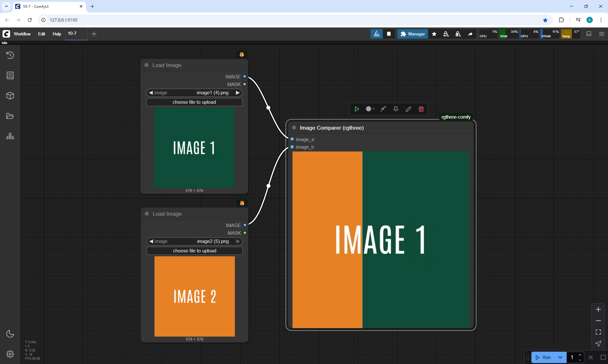608x364 pixels.
Task: Open the Workflow menu
Action: (x=22, y=34)
